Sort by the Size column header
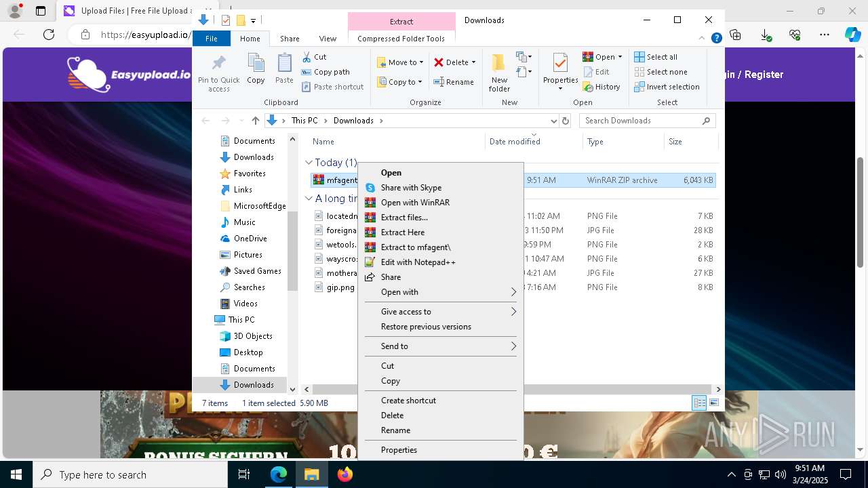Viewport: 868px width, 488px height. tap(690, 142)
